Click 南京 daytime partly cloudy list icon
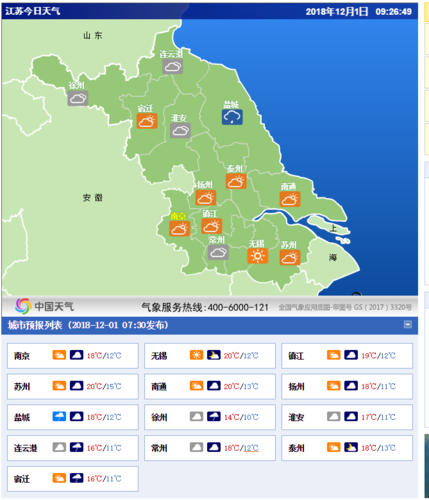The width and height of the screenshot is (429, 500). coord(59,355)
